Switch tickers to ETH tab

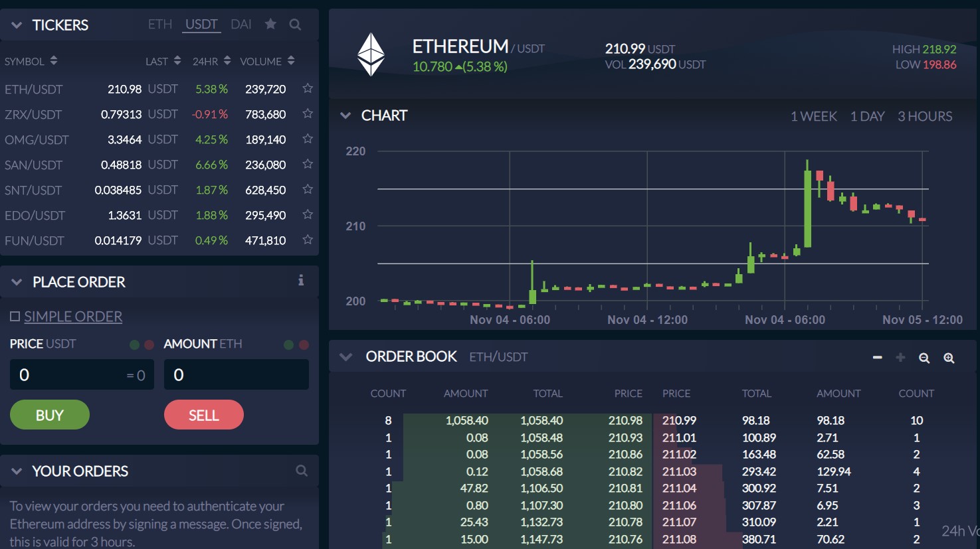[x=160, y=25]
